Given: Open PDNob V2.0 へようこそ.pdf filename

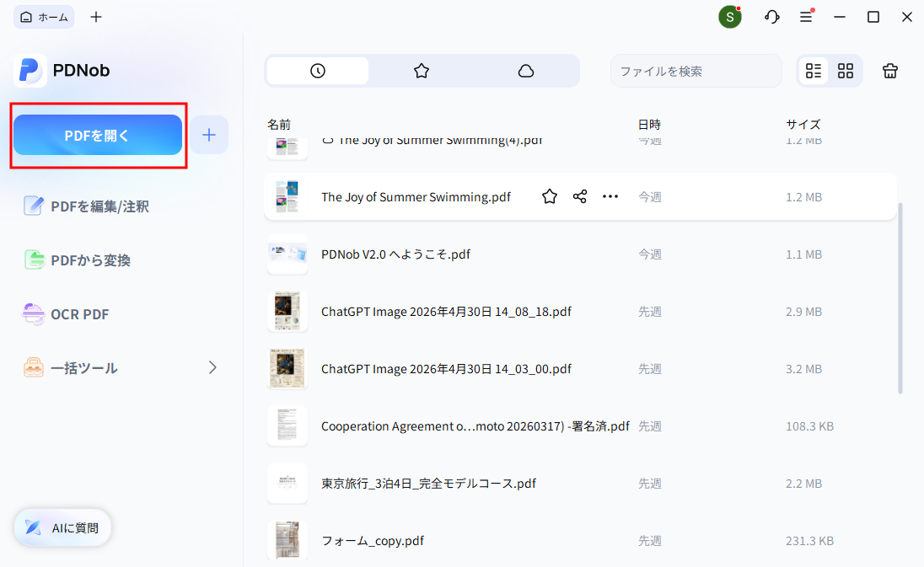Looking at the screenshot, I should coord(395,254).
